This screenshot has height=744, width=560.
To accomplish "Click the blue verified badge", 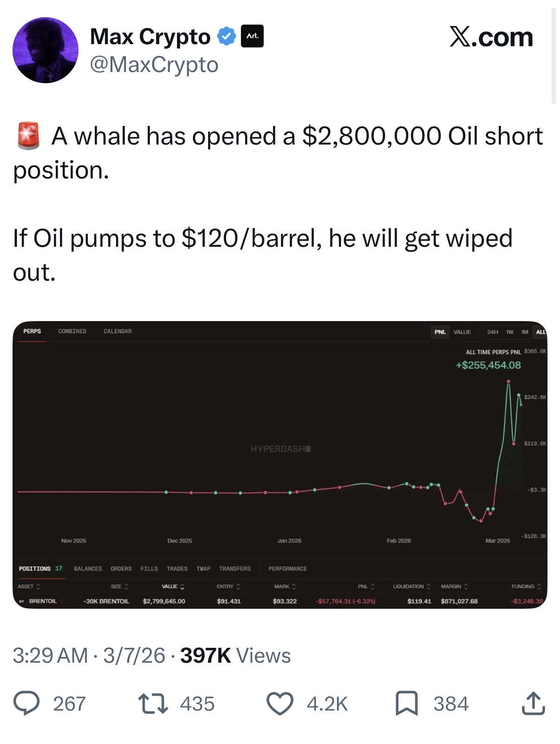I will coord(227,36).
